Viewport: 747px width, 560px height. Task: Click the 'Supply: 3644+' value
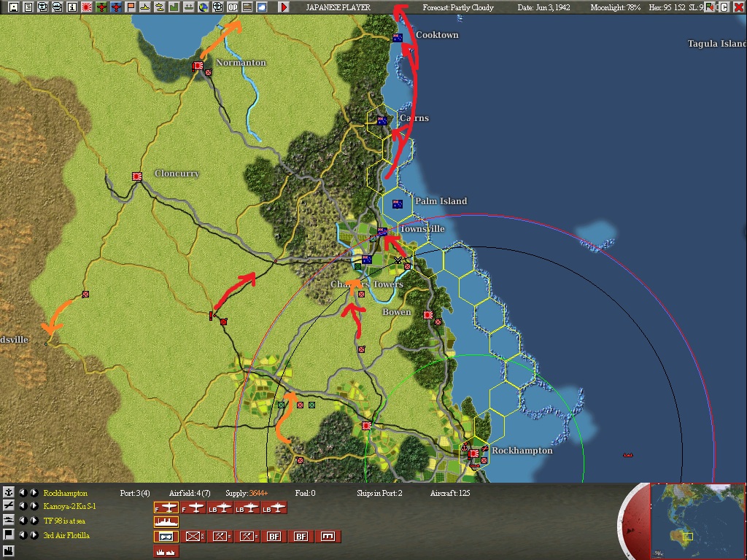pyautogui.click(x=247, y=494)
